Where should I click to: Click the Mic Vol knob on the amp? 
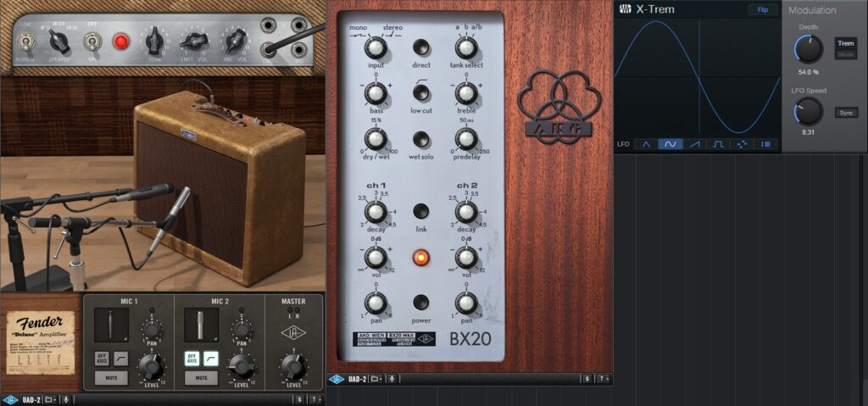(236, 41)
